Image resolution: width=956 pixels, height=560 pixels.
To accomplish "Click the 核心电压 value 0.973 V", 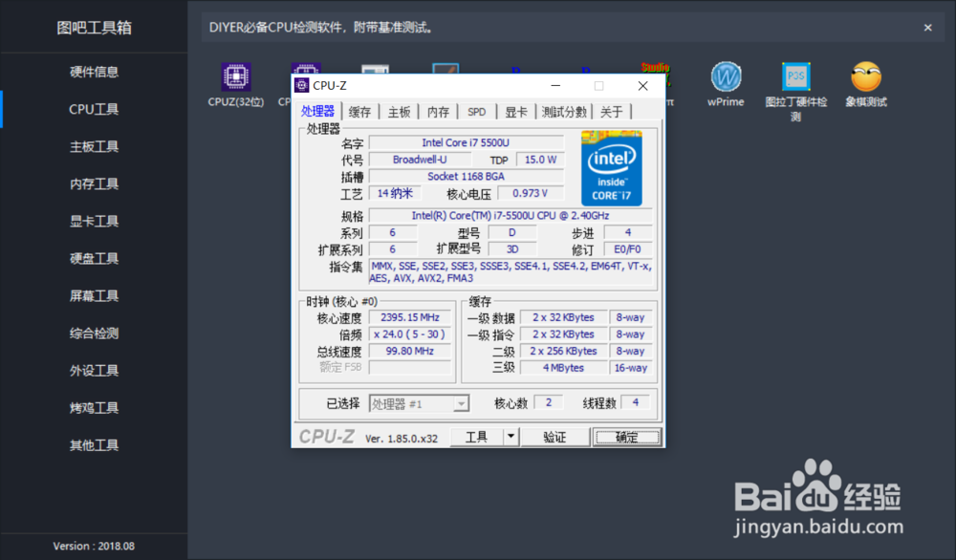I will [x=531, y=193].
